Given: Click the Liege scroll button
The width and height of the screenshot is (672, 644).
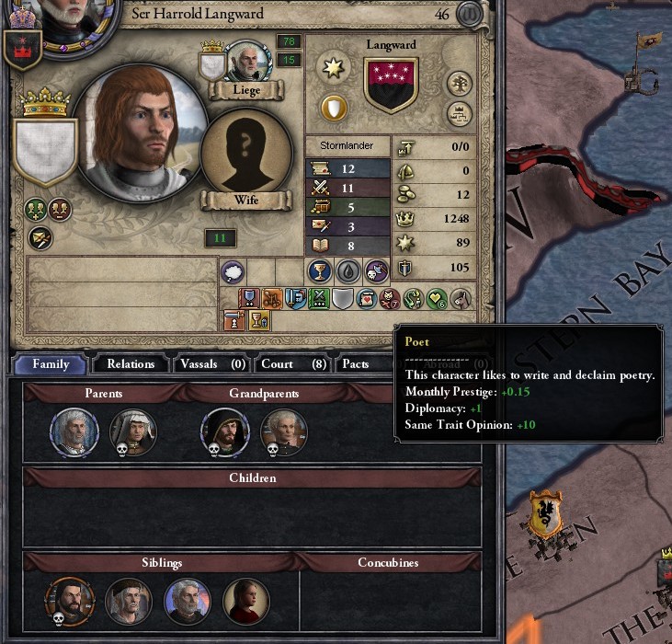Looking at the screenshot, I should [246, 90].
